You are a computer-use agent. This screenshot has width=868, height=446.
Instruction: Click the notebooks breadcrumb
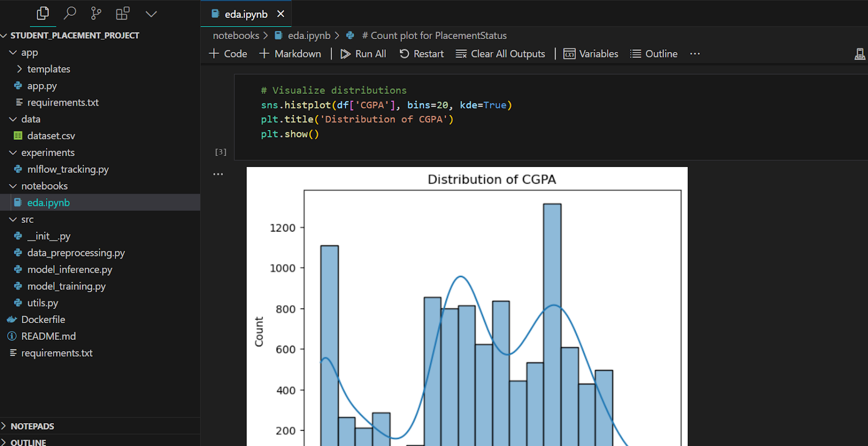[236, 35]
